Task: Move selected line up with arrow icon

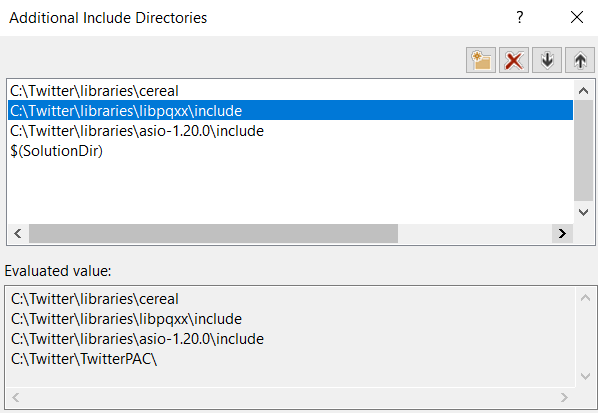Action: pyautogui.click(x=580, y=60)
